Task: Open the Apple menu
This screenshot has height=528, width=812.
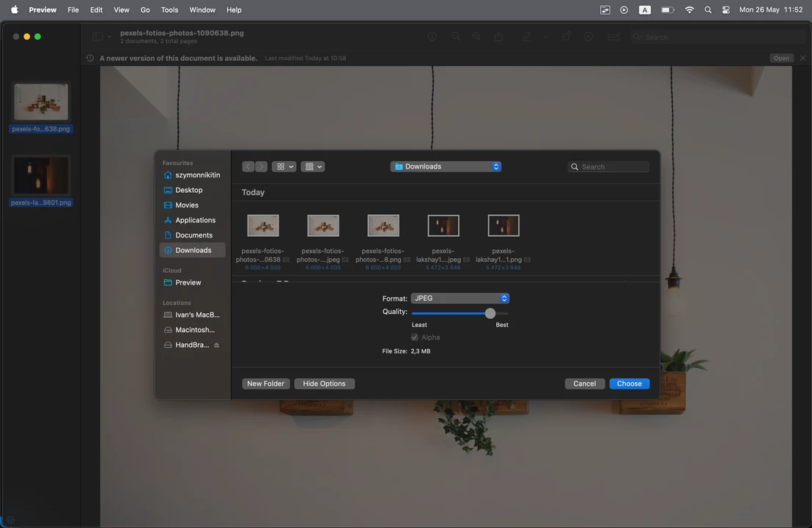Action: [x=15, y=10]
